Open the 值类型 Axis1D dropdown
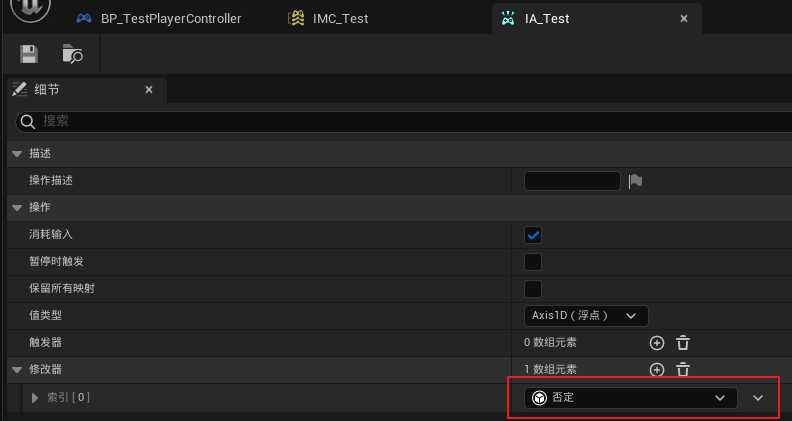Image resolution: width=792 pixels, height=421 pixels. tap(586, 316)
